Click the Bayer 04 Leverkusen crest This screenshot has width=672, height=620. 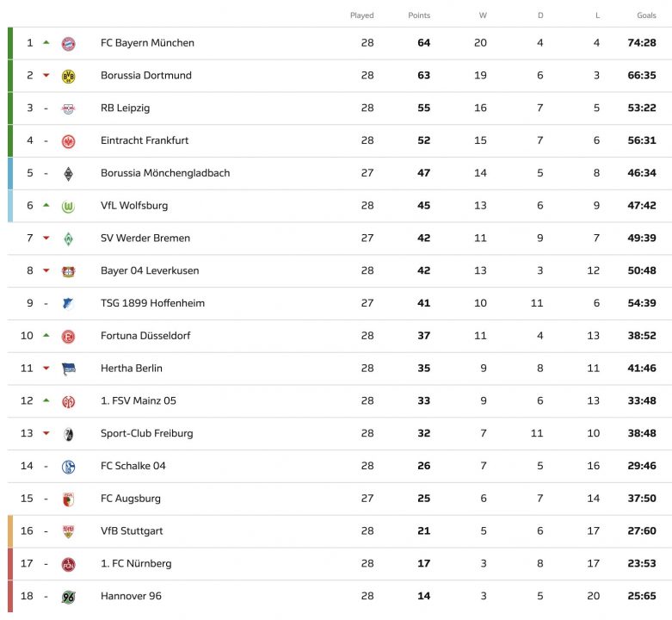68,271
